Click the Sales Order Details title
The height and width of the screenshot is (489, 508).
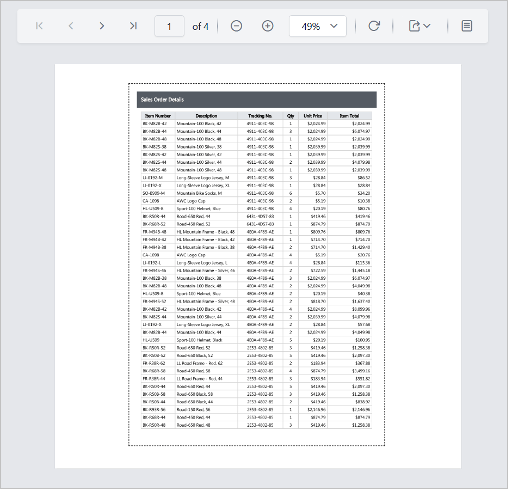[162, 100]
